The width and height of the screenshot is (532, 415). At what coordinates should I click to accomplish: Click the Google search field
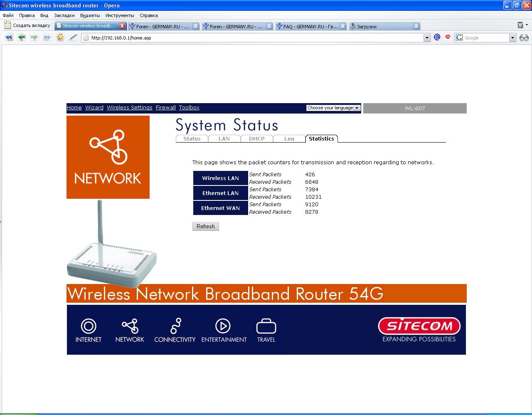click(x=486, y=38)
